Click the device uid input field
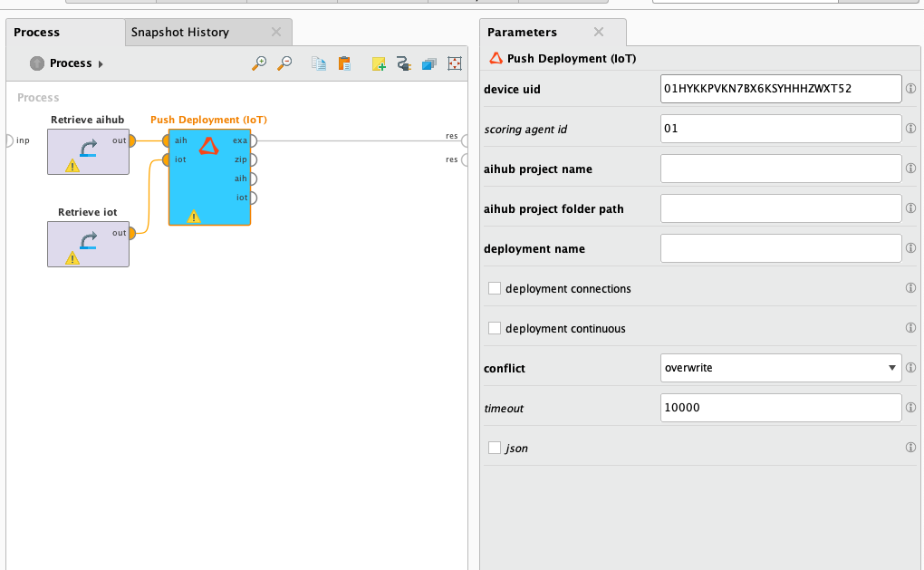This screenshot has width=924, height=570. point(781,89)
